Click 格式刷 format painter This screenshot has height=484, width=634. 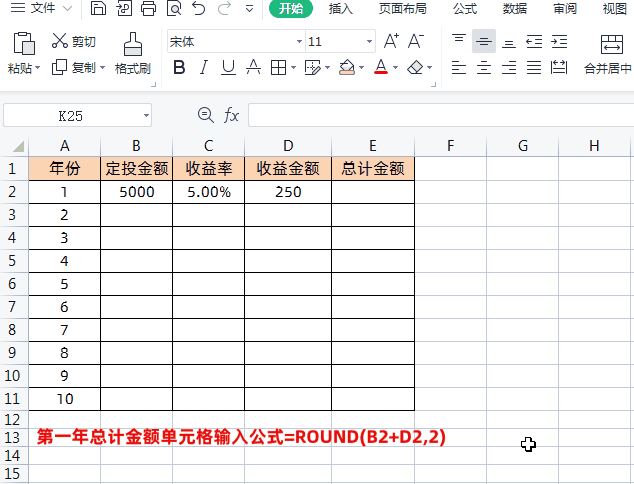pyautogui.click(x=133, y=54)
